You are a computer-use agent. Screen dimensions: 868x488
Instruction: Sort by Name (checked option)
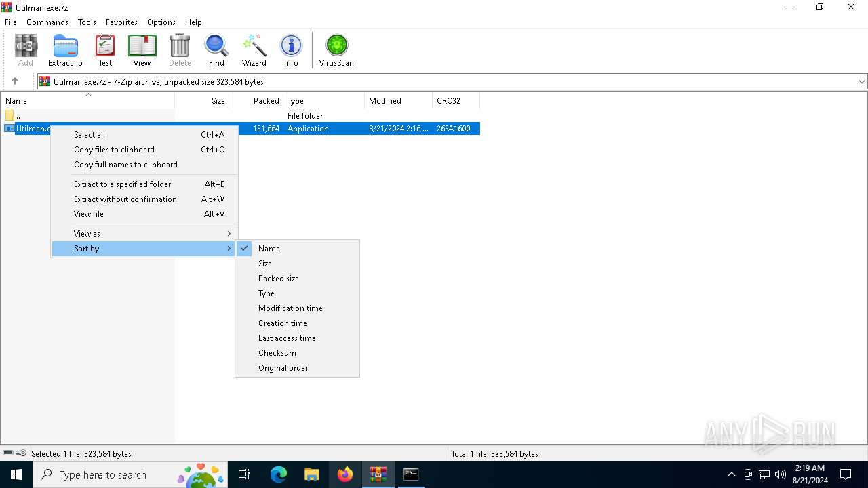point(297,249)
